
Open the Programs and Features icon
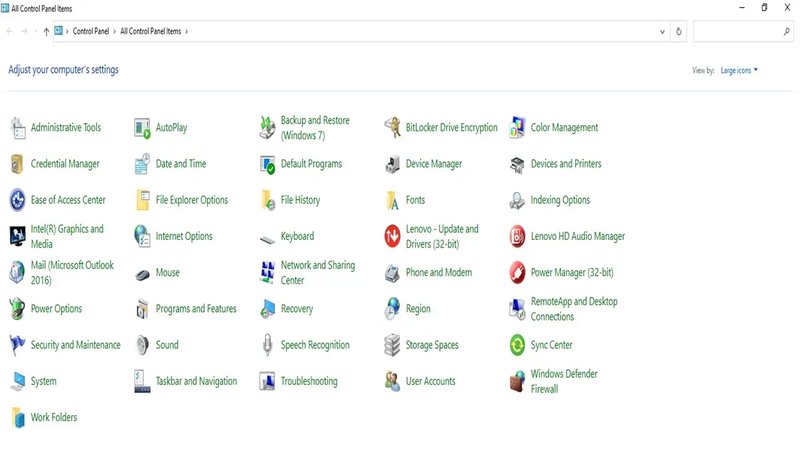pos(142,309)
